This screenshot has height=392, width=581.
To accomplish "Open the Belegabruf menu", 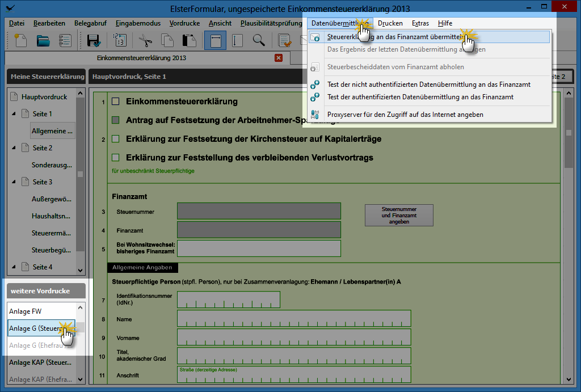I will (90, 23).
